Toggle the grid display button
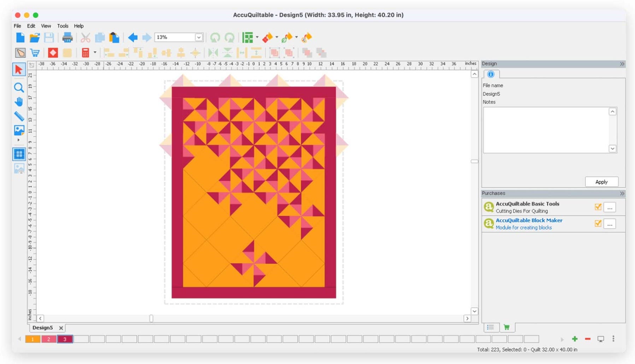The width and height of the screenshot is (635, 364). coord(19,154)
